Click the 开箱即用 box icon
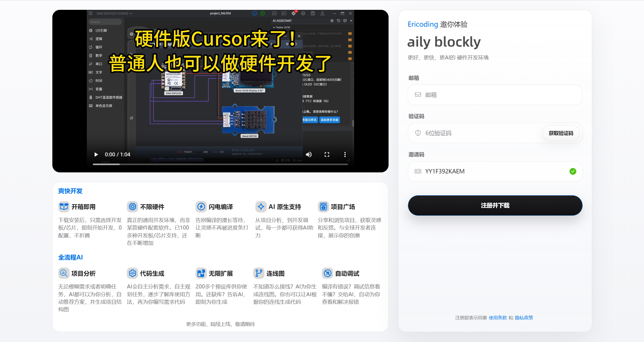The width and height of the screenshot is (644, 342). coord(64,207)
